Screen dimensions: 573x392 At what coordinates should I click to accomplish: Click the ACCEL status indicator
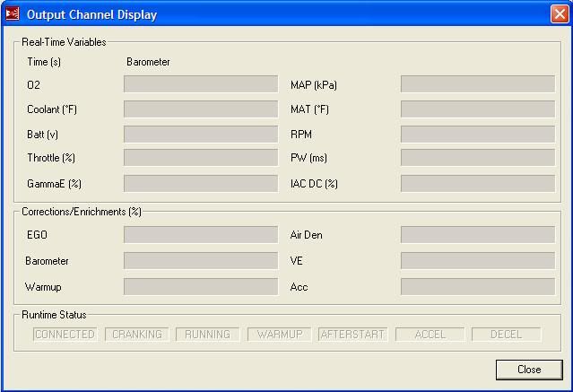pos(430,335)
